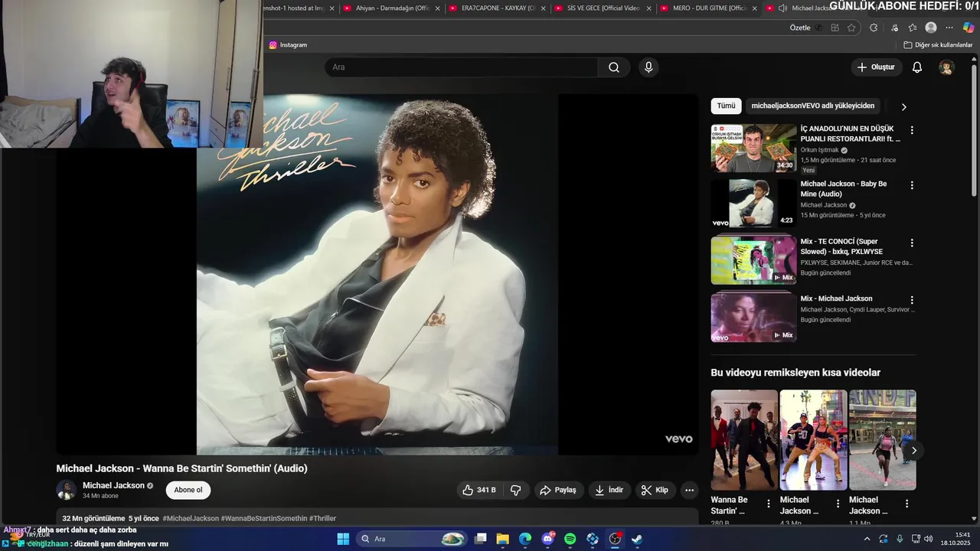Open Mix - TE CONOCÍ thumbnail
Viewport: 980px width, 551px height.
(753, 260)
